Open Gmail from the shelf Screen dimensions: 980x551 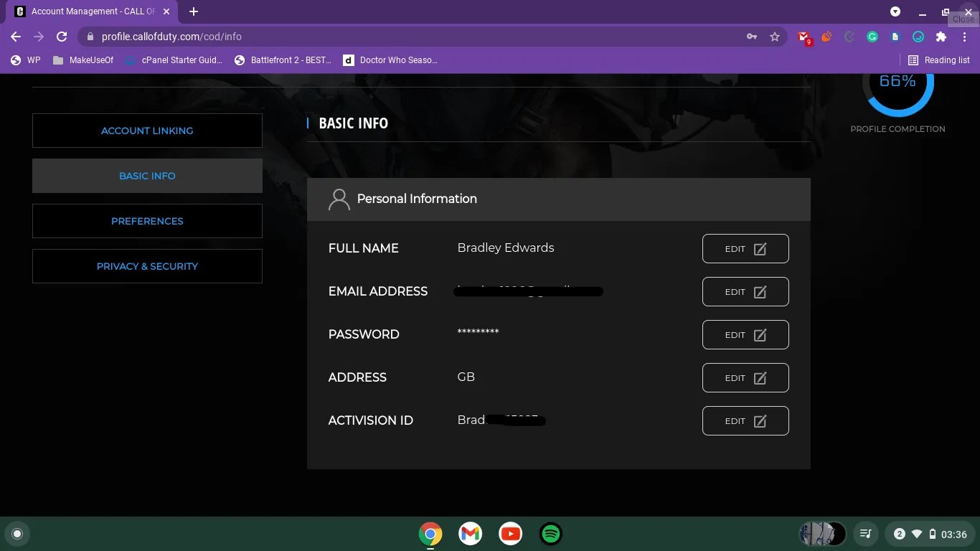point(470,534)
